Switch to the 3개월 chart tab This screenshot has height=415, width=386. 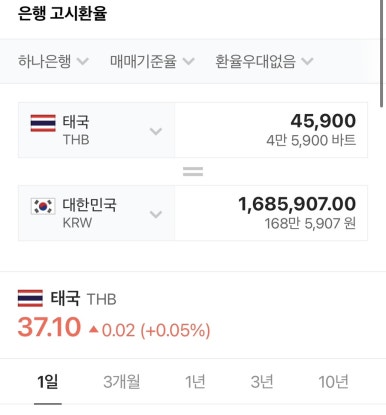(x=122, y=382)
